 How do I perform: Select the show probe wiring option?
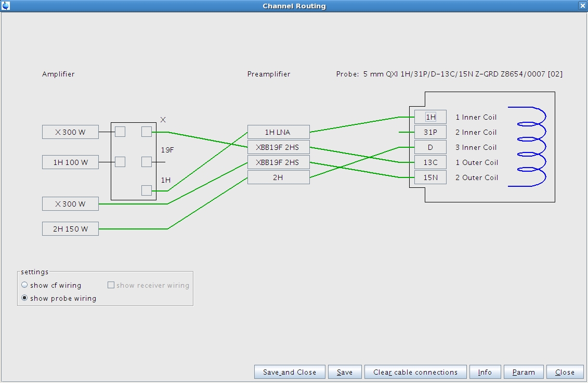pos(24,298)
